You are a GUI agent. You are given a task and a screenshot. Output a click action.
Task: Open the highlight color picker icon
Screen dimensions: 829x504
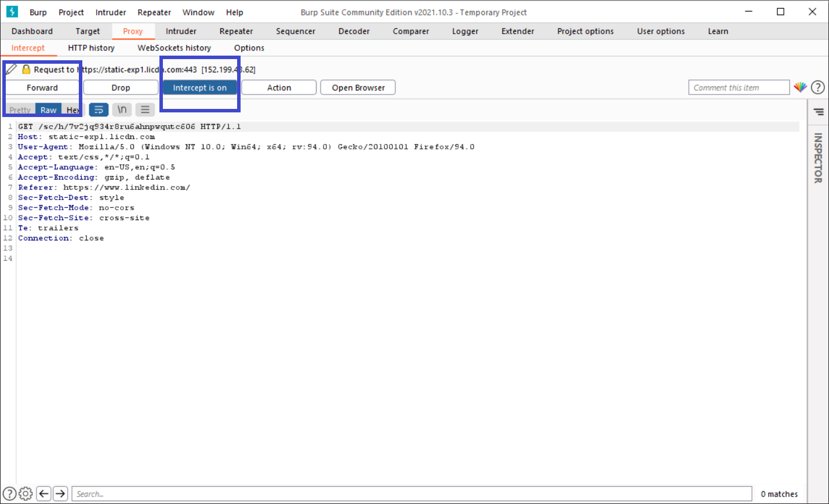pos(800,87)
